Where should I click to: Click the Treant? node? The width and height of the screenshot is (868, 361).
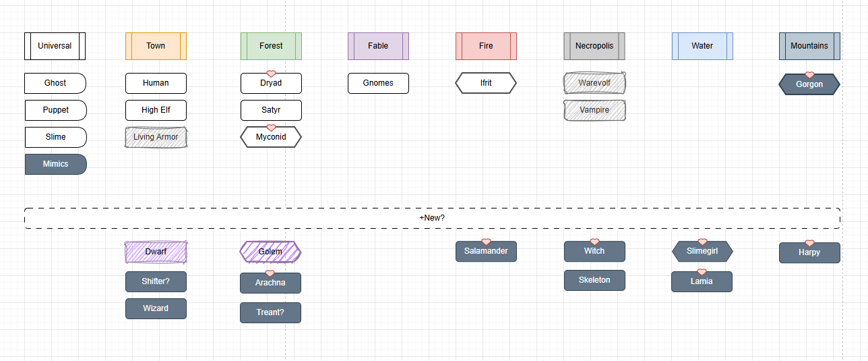[270, 312]
